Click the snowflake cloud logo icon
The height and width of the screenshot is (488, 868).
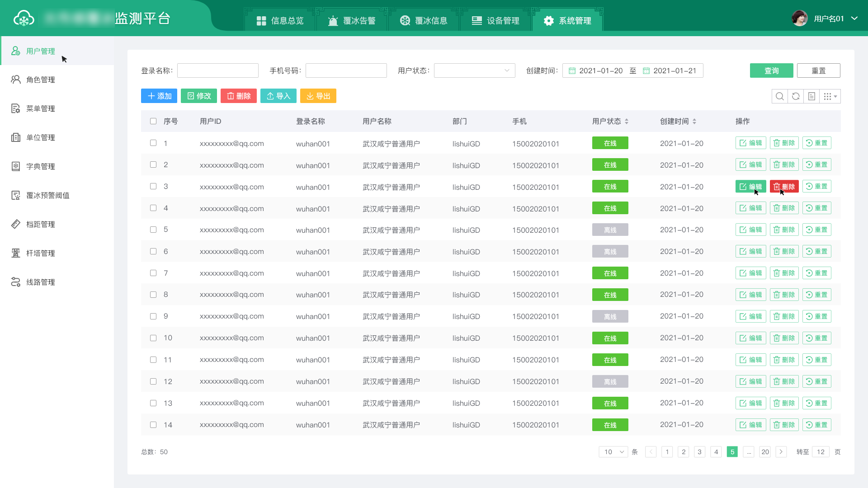coord(24,19)
